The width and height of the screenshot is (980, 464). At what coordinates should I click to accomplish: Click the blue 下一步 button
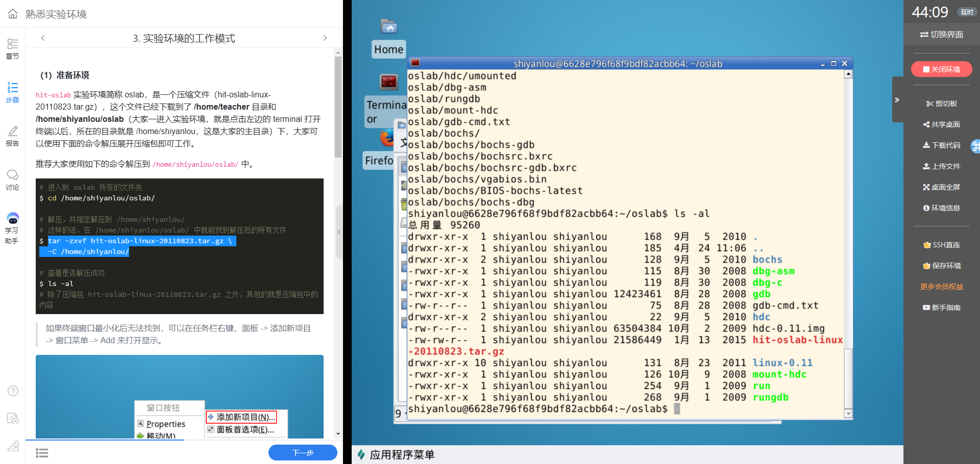point(303,452)
